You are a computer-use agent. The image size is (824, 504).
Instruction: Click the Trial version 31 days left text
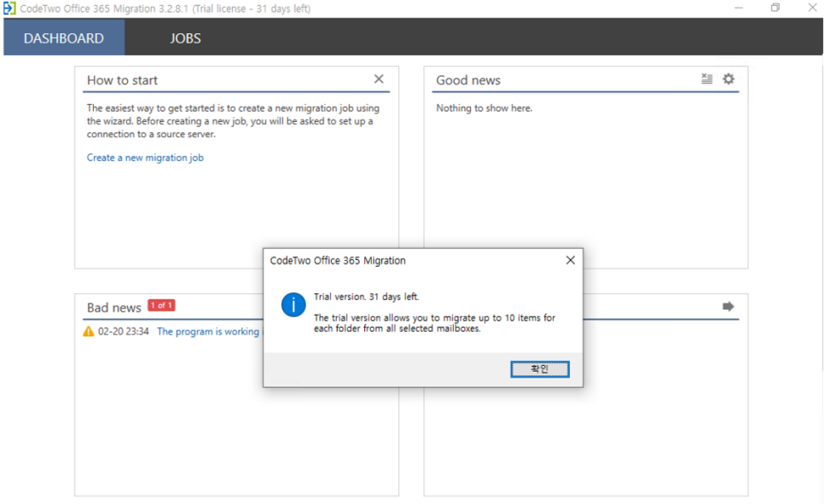pyautogui.click(x=366, y=297)
